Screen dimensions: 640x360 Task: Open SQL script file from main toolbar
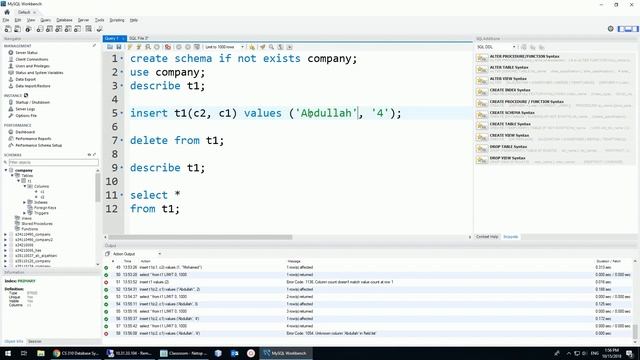[x=18, y=29]
